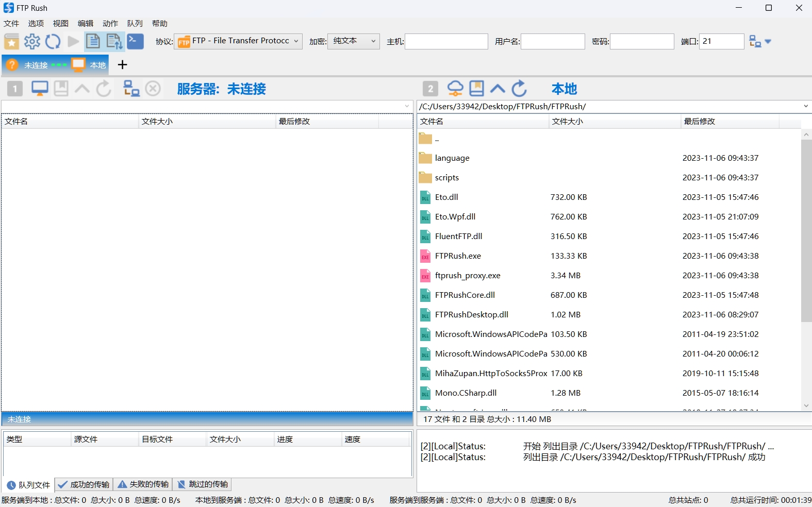Select Eto.dll file
812x507 pixels.
[x=609, y=197]
